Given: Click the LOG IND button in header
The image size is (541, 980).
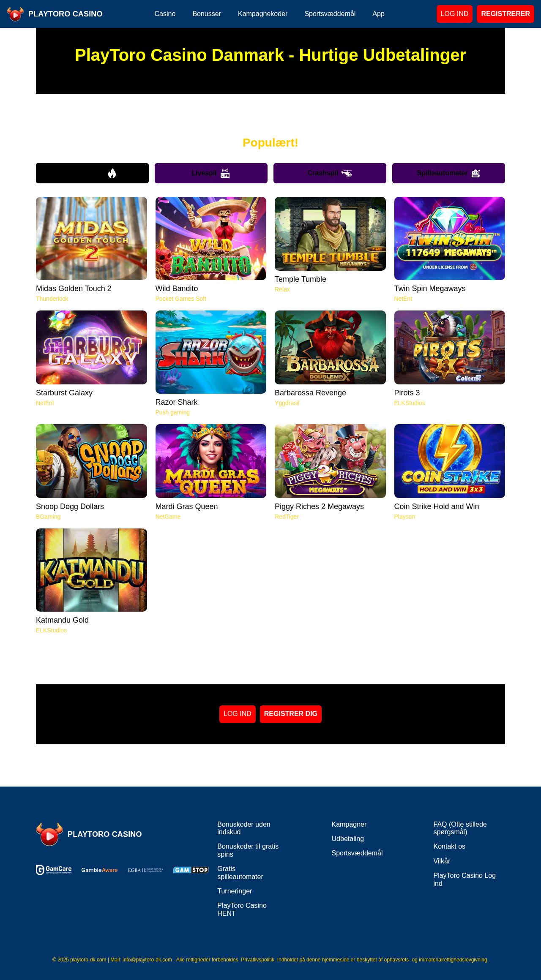Looking at the screenshot, I should coord(454,14).
